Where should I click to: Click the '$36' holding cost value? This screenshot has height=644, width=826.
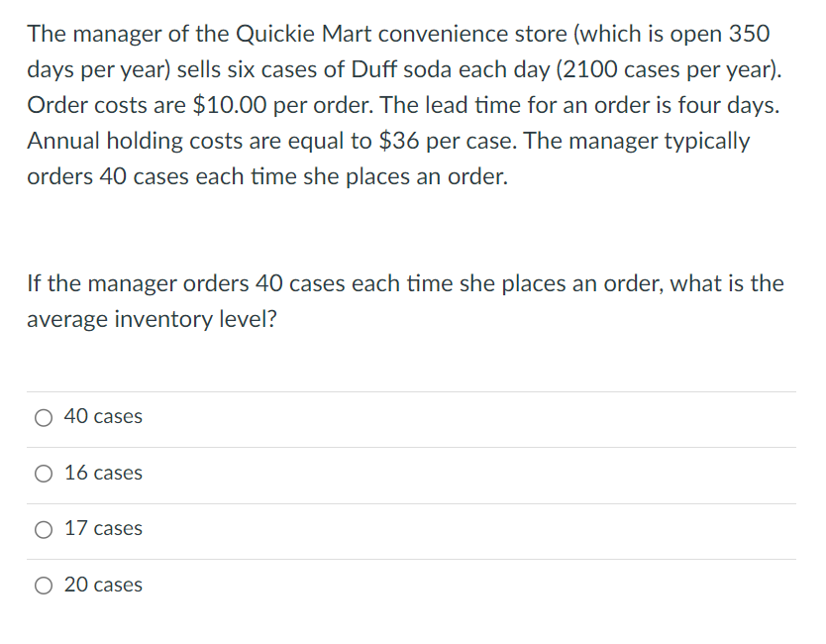399,141
